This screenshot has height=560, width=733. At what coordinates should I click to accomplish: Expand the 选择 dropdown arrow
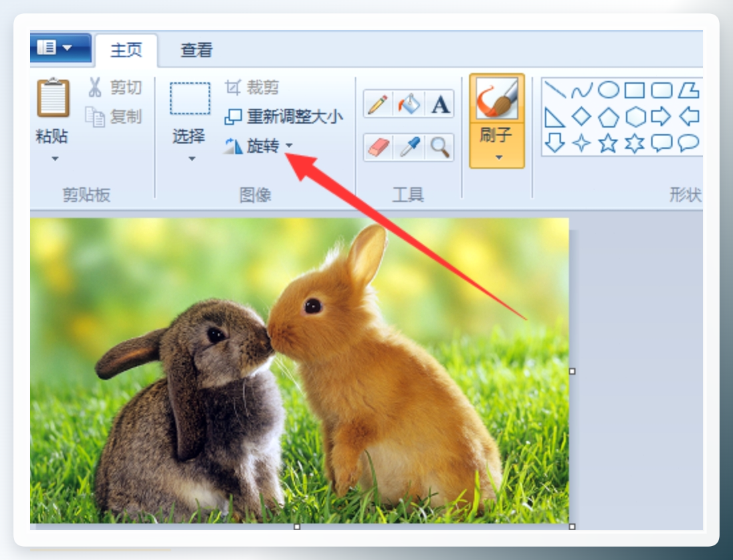[x=191, y=159]
